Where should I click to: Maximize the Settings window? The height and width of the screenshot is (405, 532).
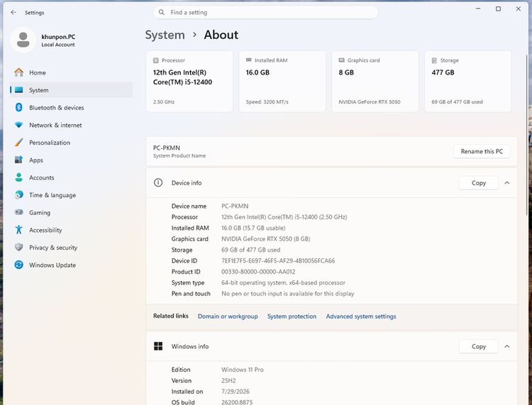click(498, 9)
